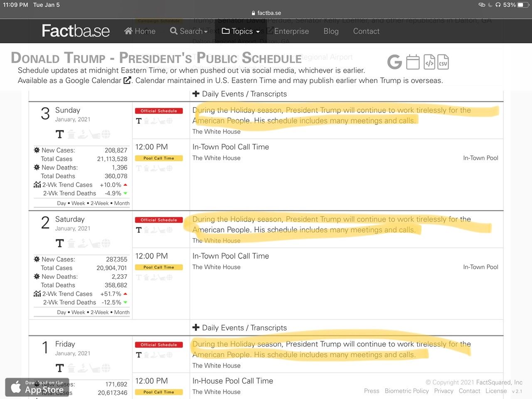Click Sunday's In-Town Pool Call Time title
Screen dimensions: 532x399
click(231, 147)
